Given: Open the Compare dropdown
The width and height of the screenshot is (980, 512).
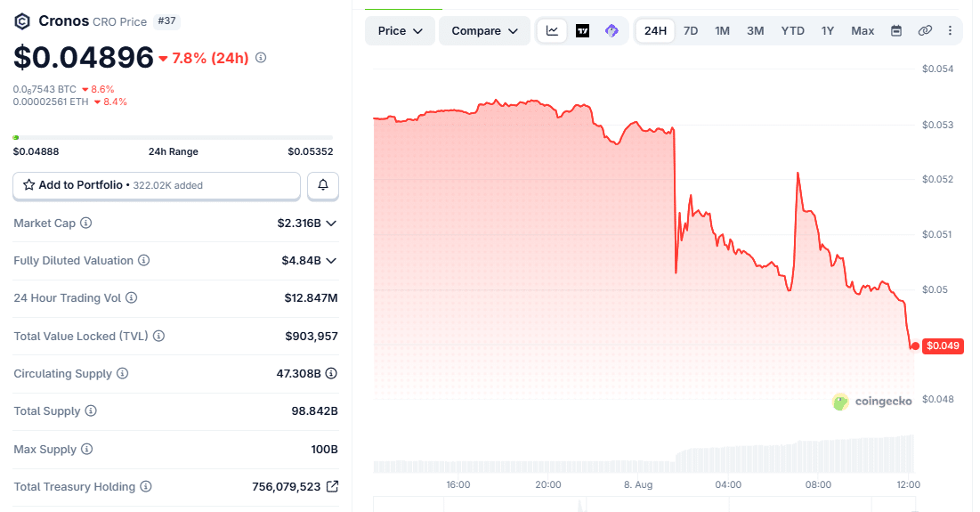Looking at the screenshot, I should 484,30.
